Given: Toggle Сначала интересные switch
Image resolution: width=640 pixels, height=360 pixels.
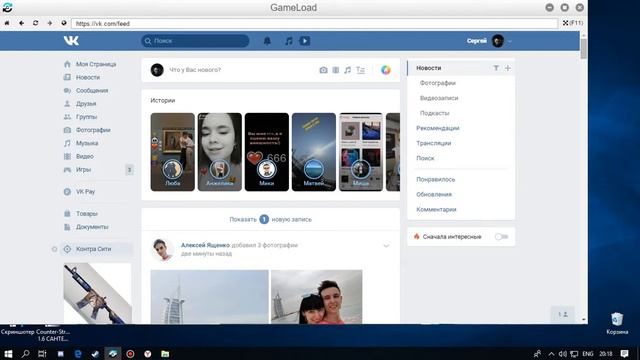Looking at the screenshot, I should tap(501, 237).
